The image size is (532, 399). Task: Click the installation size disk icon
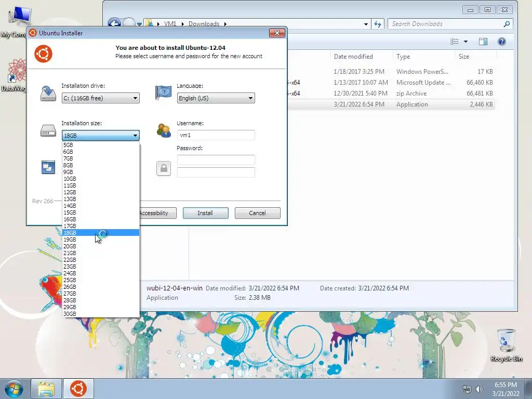[48, 130]
